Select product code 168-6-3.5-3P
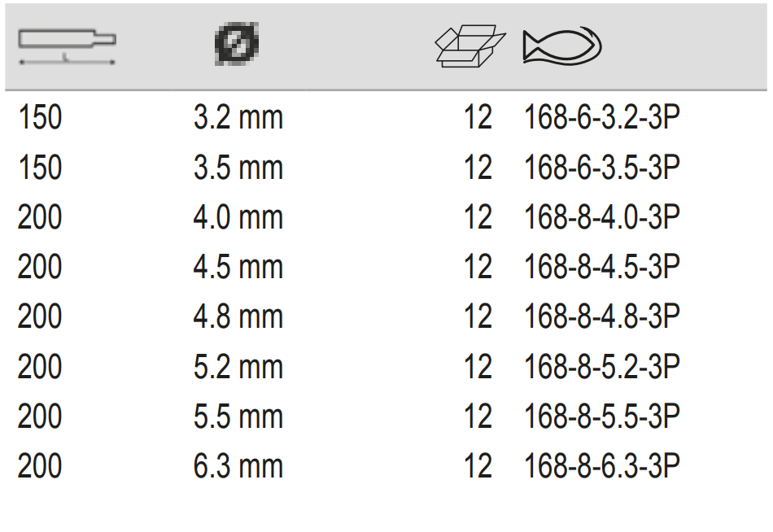Viewport: 773px width, 532px height. 601,168
